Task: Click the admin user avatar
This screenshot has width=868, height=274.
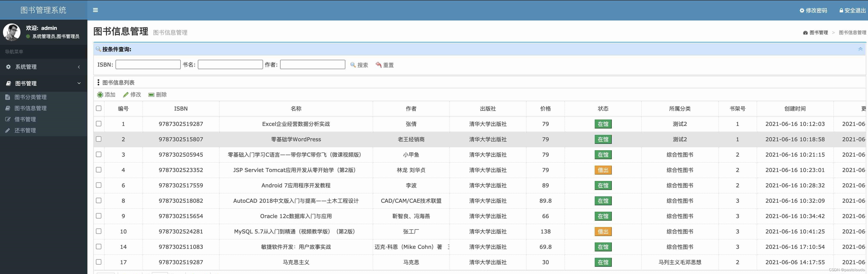Action: 12,32
